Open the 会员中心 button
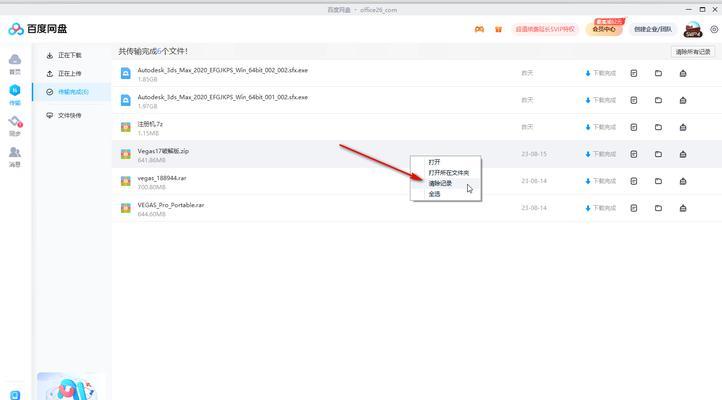722x400 pixels. pyautogui.click(x=604, y=29)
